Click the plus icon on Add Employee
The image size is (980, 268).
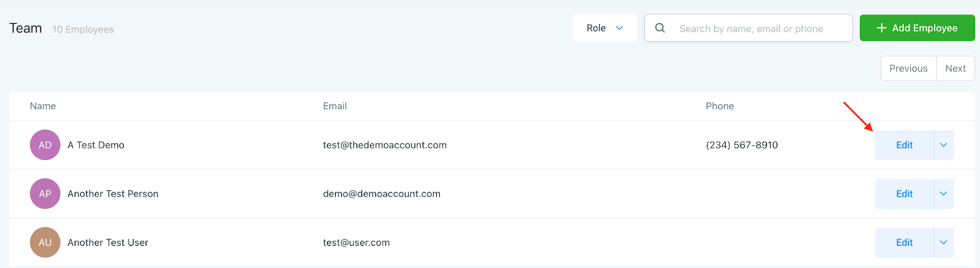(x=881, y=28)
